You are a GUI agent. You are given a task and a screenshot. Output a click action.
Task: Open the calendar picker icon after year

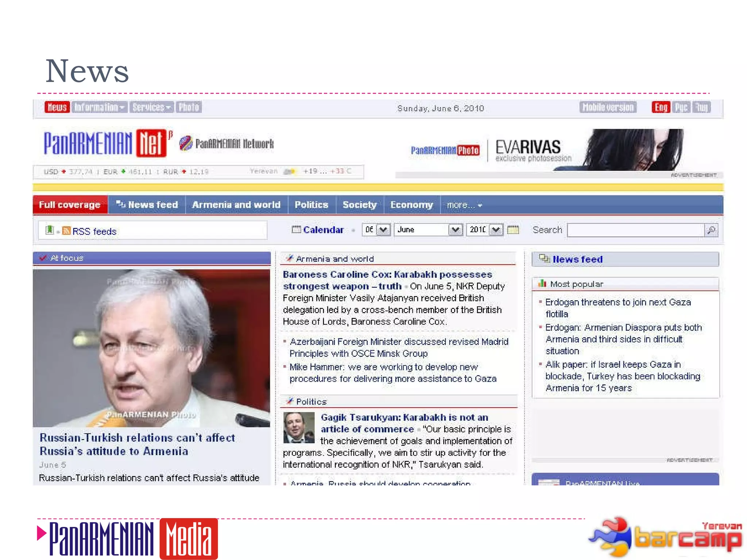point(513,230)
